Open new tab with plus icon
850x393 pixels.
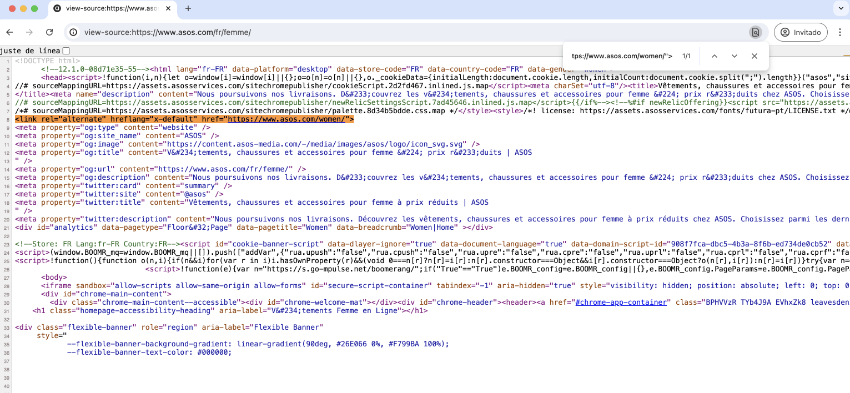188,9
